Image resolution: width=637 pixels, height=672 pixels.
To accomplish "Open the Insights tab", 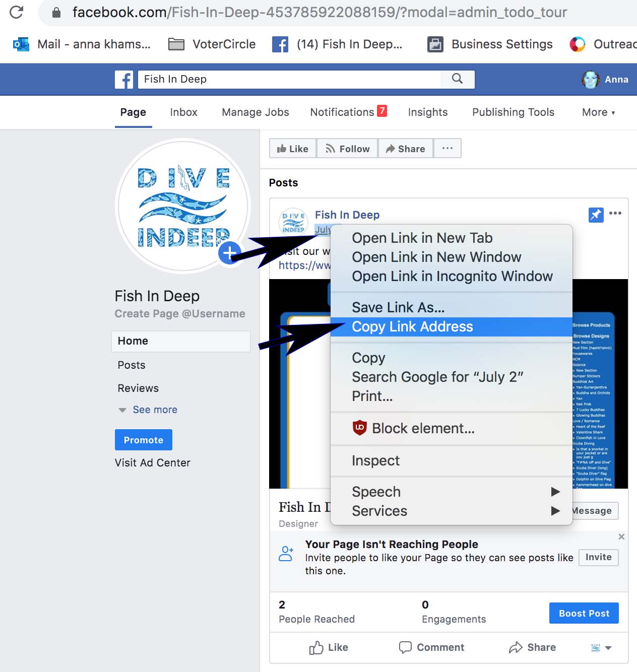I will click(428, 112).
